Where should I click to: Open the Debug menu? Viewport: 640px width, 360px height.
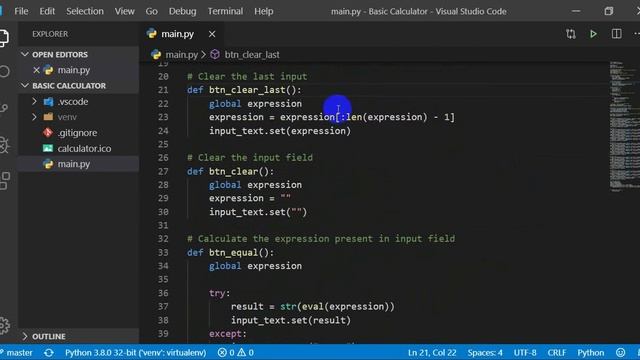(x=182, y=11)
